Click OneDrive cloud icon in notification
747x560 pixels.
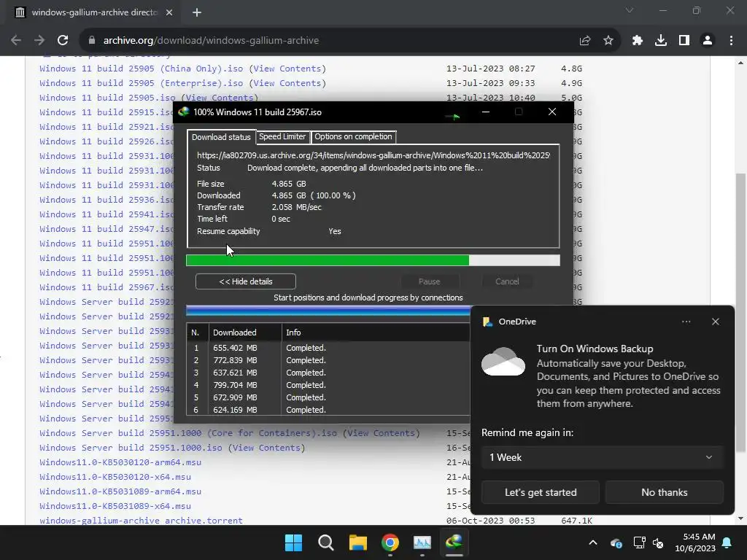[x=503, y=362]
